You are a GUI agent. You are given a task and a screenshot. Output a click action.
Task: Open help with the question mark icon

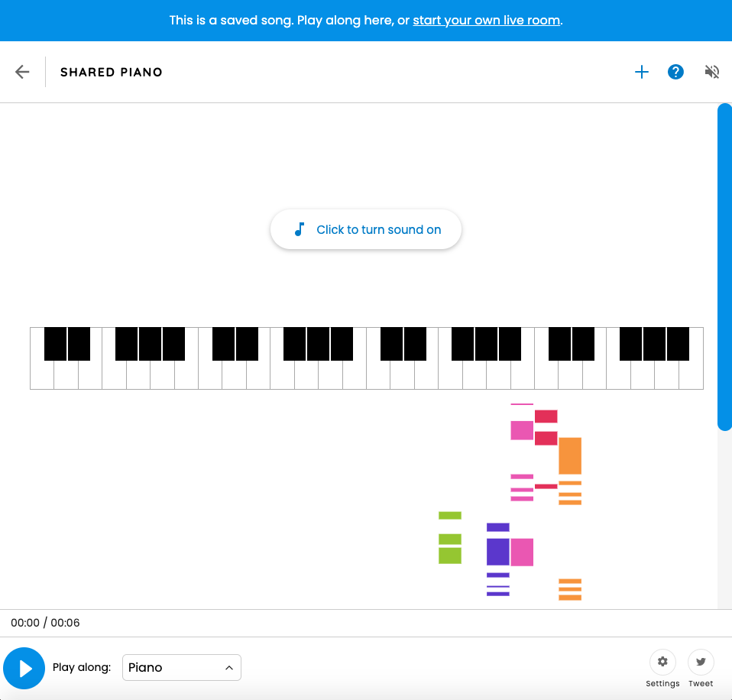pos(675,72)
